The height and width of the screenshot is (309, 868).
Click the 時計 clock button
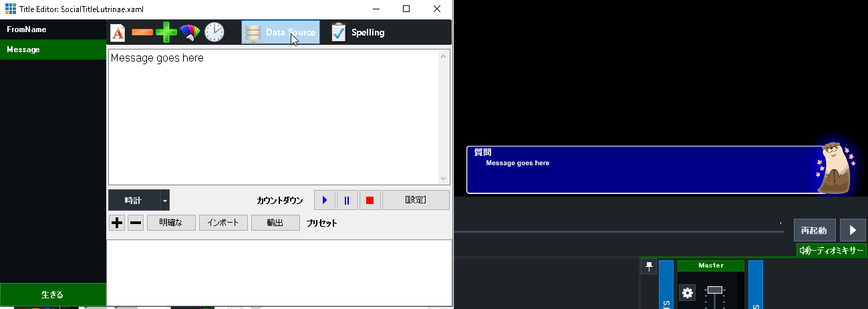pos(134,200)
